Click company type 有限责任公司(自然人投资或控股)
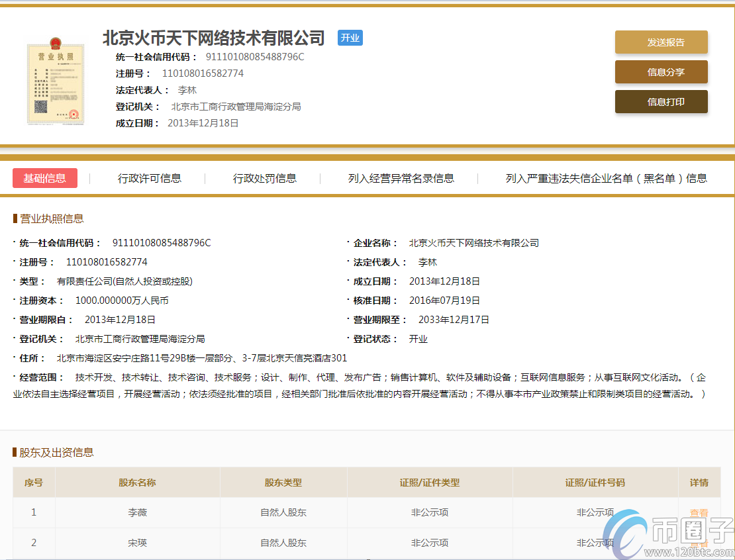The width and height of the screenshot is (735, 560). click(x=124, y=281)
